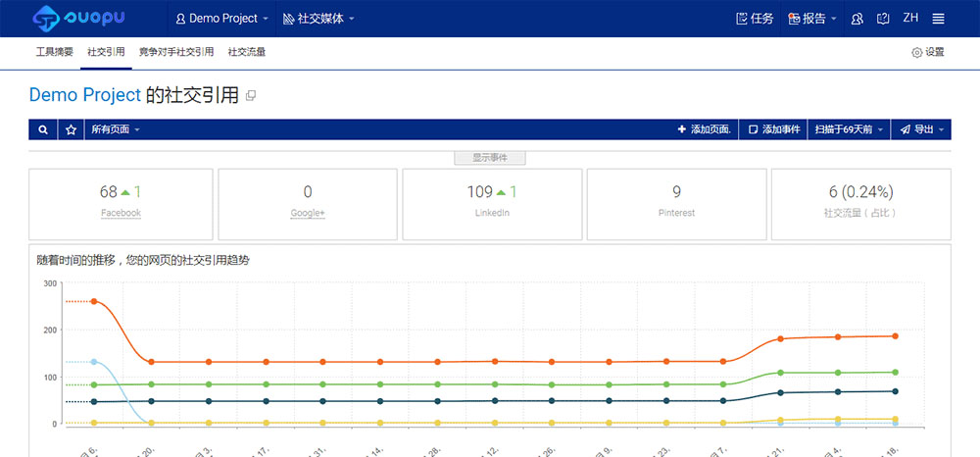Expand the 社交媒体 dropdown

click(x=318, y=19)
